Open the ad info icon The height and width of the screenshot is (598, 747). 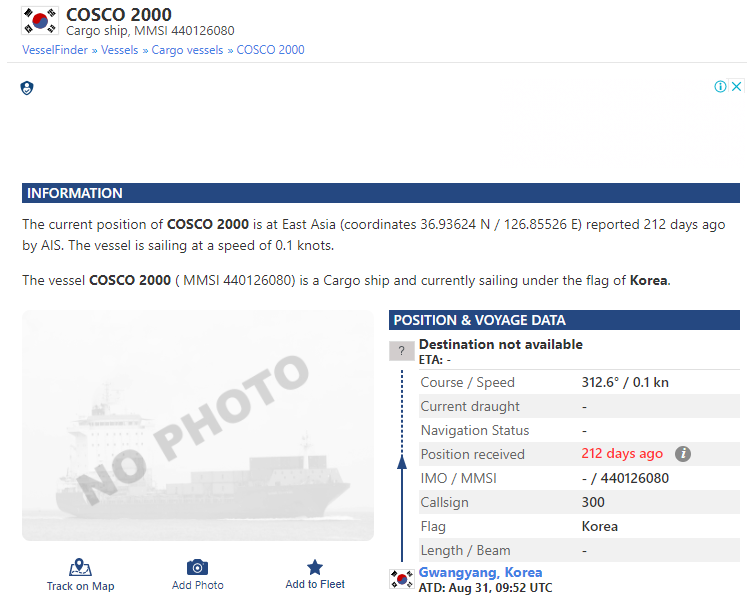[720, 86]
